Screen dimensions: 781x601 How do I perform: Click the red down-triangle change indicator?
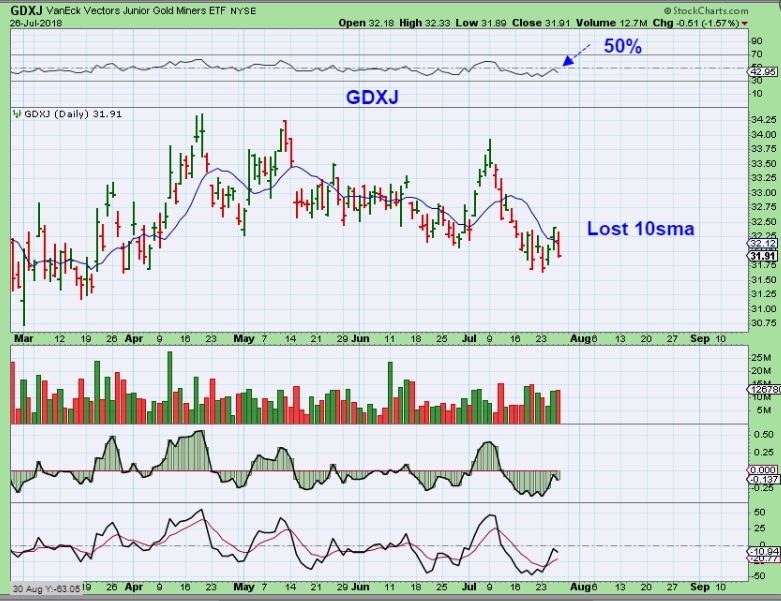pyautogui.click(x=745, y=23)
